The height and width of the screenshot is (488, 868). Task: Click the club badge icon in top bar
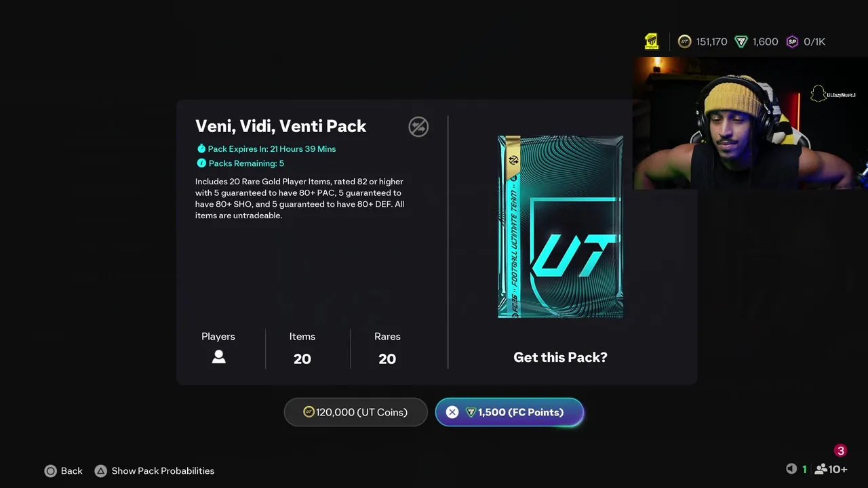651,41
